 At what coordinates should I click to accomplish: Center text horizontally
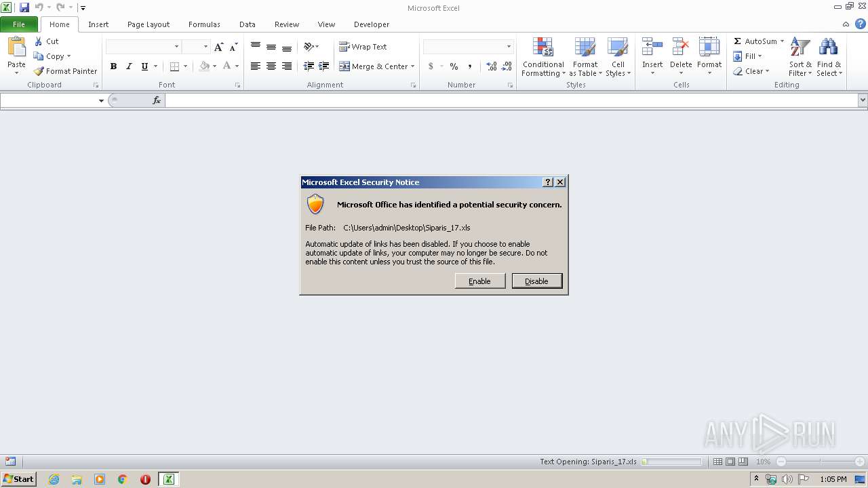pyautogui.click(x=271, y=66)
